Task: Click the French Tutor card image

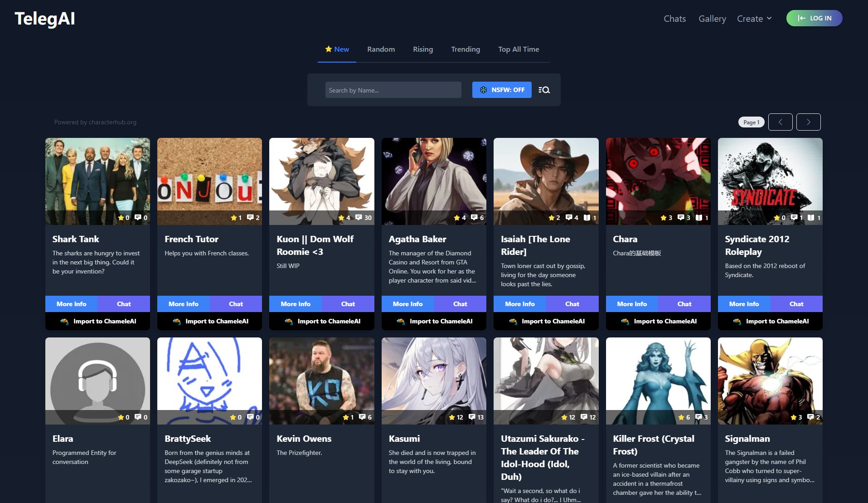Action: tap(209, 181)
